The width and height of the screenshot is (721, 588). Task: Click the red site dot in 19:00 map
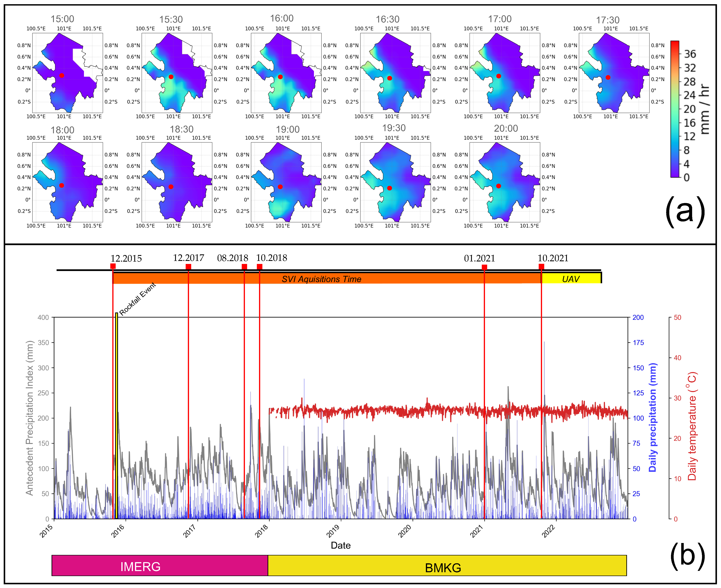tap(280, 187)
